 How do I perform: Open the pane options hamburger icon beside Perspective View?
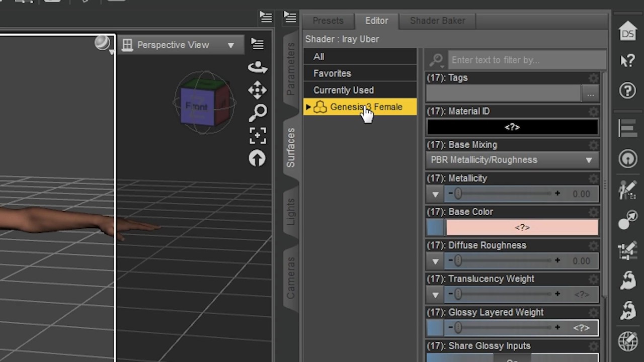(x=257, y=44)
